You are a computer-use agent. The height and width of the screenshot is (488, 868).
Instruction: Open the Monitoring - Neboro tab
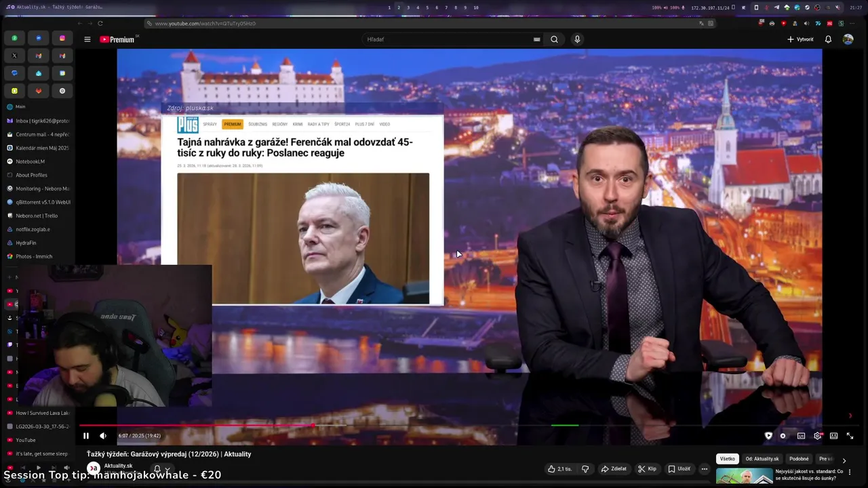[x=39, y=188]
